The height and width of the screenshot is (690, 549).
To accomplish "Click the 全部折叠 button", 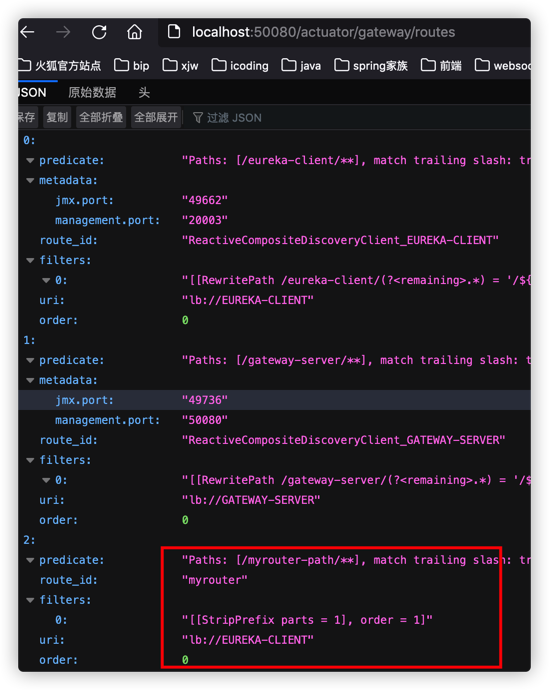I will 101,117.
